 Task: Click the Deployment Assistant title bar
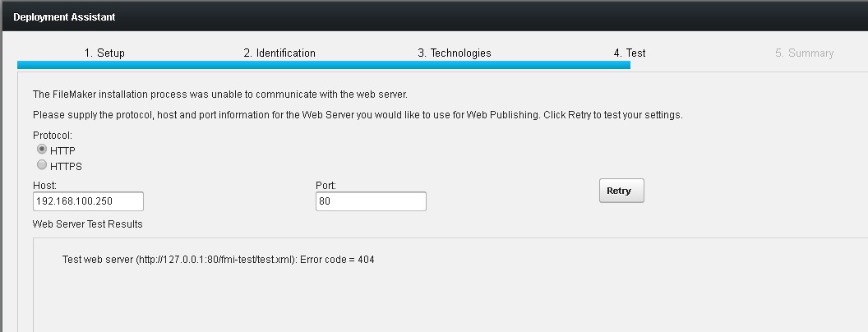click(434, 16)
